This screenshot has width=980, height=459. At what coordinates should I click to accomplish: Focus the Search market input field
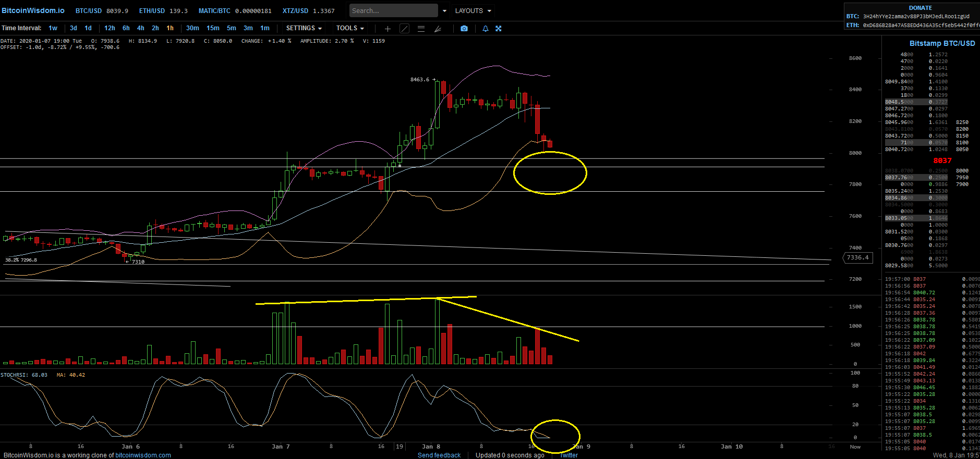click(x=393, y=11)
